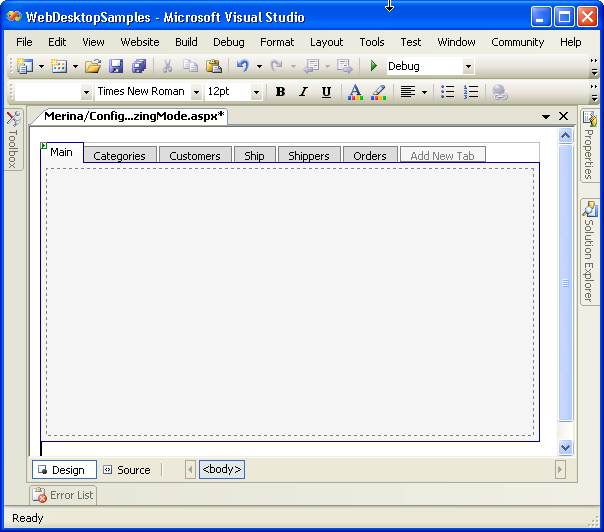Click the Save All icon
This screenshot has width=604, height=532.
point(138,66)
